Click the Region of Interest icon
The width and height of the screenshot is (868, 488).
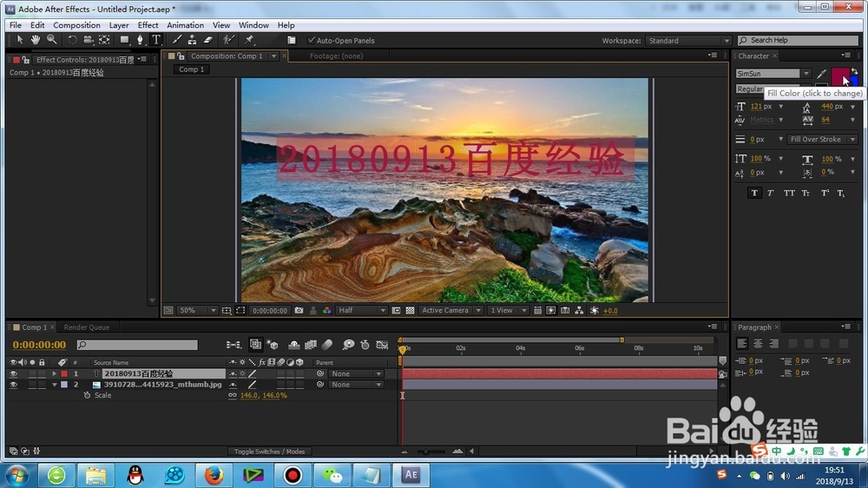click(240, 311)
